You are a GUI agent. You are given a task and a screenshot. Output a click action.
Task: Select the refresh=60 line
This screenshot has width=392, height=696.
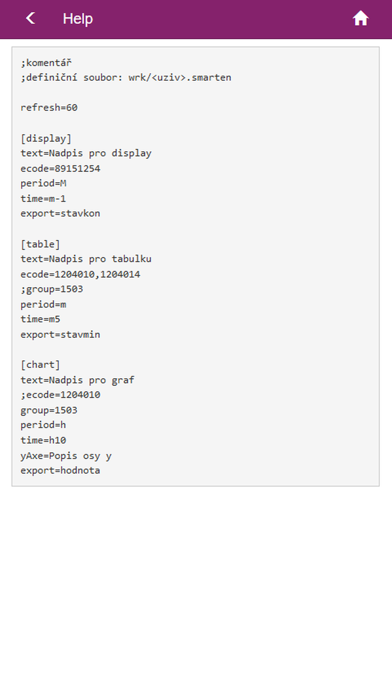click(x=49, y=108)
